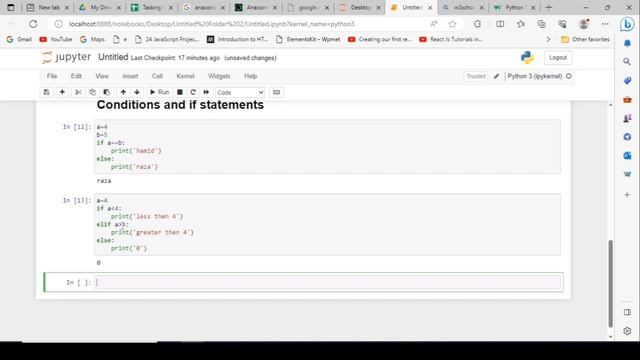Image resolution: width=640 pixels, height=360 pixels.
Task: Restart the kernel with the circular arrow icon
Action: point(193,92)
